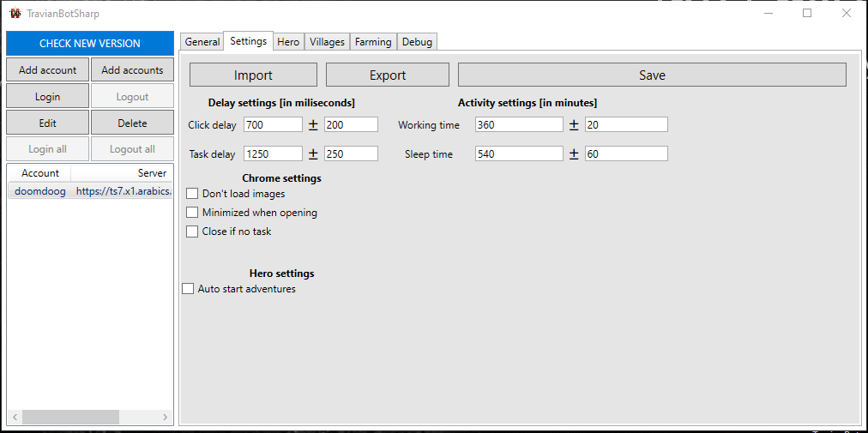This screenshot has height=433, width=868.
Task: Click the Edit account button
Action: pyautogui.click(x=48, y=123)
